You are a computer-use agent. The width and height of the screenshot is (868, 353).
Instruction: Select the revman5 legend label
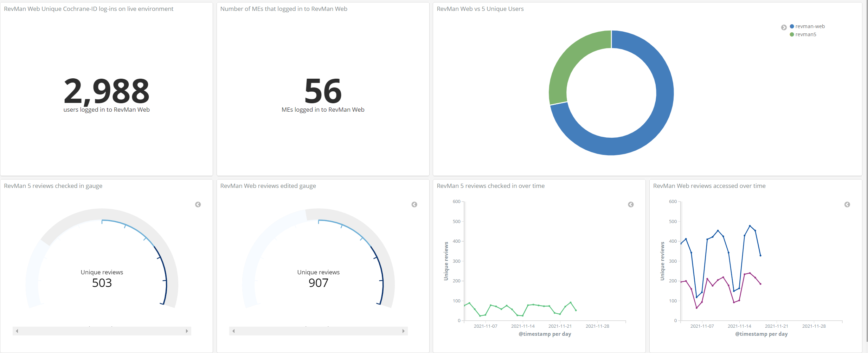click(805, 34)
